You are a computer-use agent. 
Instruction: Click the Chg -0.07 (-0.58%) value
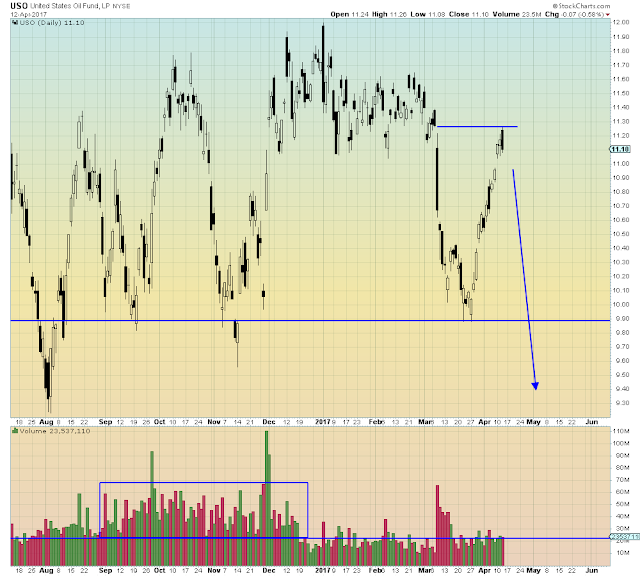[x=574, y=14]
